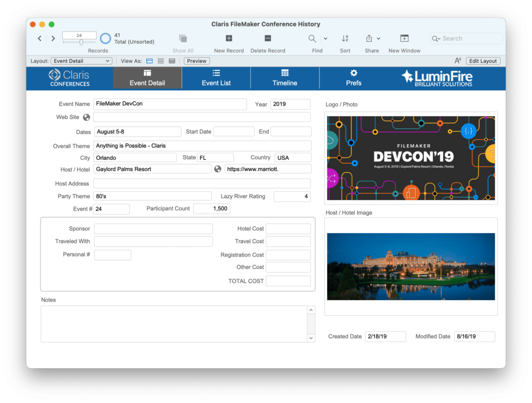Image resolution: width=532 pixels, height=403 pixels.
Task: Switch to Table view icon
Action: pyautogui.click(x=172, y=61)
